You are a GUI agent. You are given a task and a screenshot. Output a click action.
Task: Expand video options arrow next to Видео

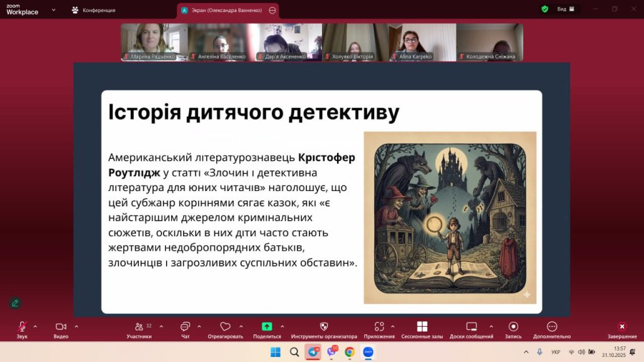(77, 326)
